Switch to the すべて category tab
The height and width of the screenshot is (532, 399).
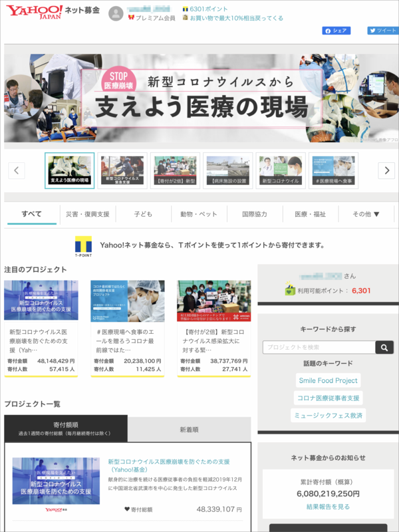pos(32,214)
